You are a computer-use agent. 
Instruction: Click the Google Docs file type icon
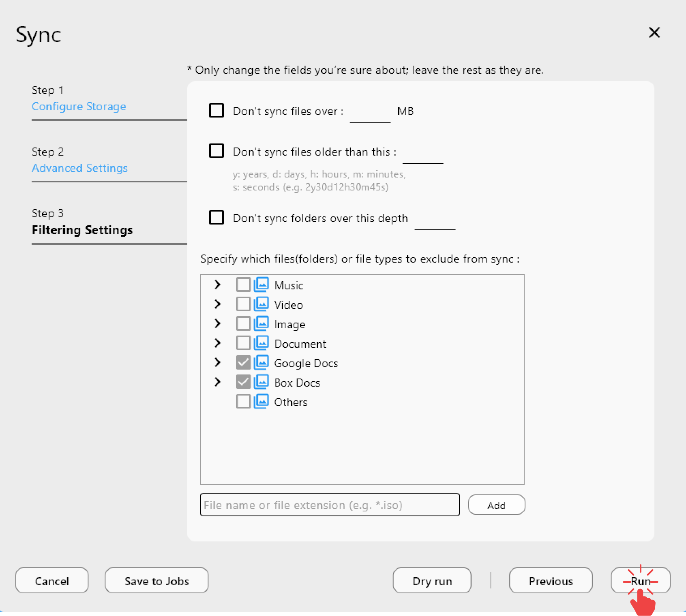(x=262, y=362)
